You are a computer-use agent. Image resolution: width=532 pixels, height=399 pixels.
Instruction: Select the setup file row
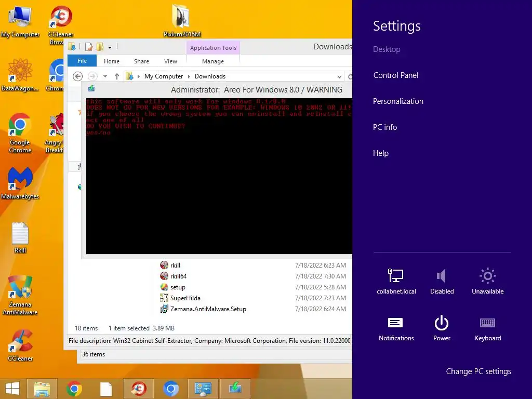point(253,287)
